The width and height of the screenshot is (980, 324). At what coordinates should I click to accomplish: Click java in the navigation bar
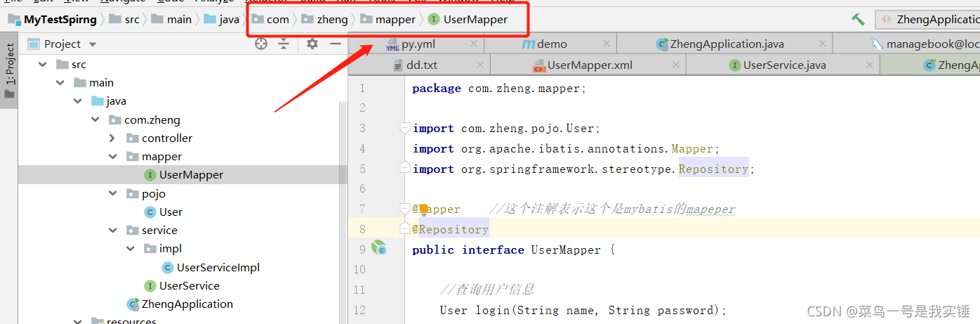click(222, 20)
